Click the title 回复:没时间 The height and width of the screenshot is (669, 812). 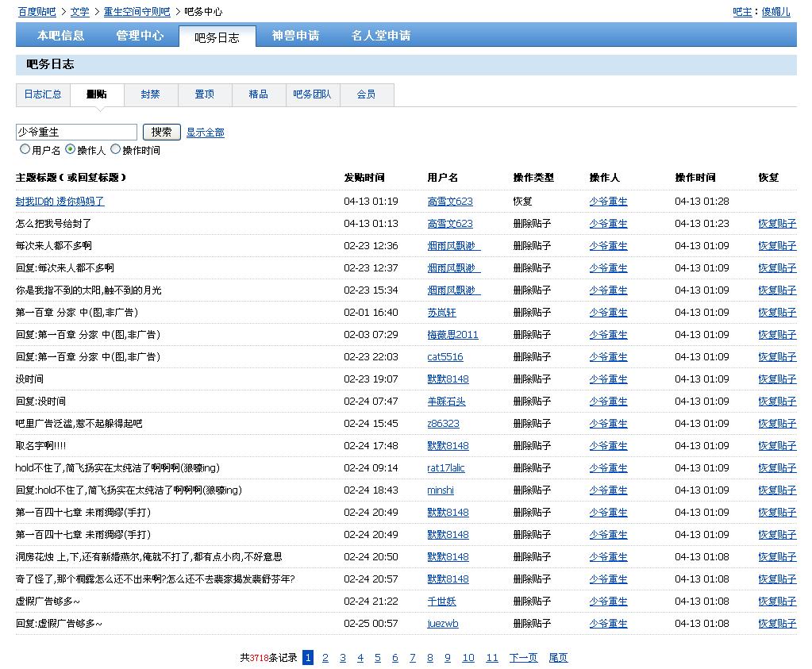click(41, 402)
